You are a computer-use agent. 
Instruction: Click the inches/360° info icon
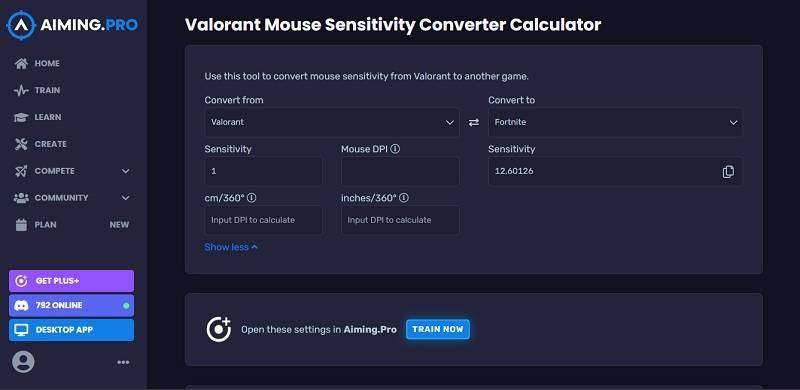(x=404, y=198)
